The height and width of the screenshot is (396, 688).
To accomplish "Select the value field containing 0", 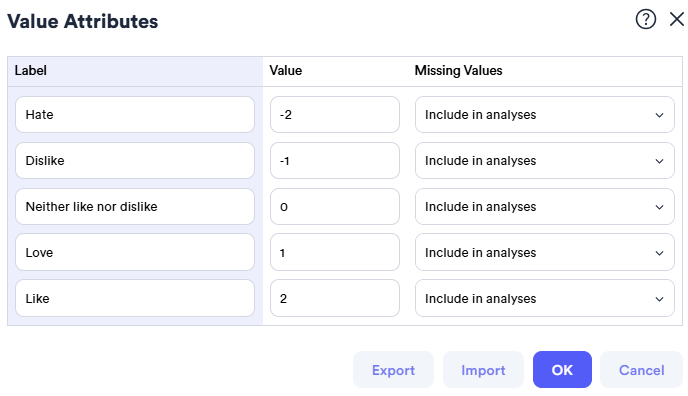I will [x=335, y=207].
